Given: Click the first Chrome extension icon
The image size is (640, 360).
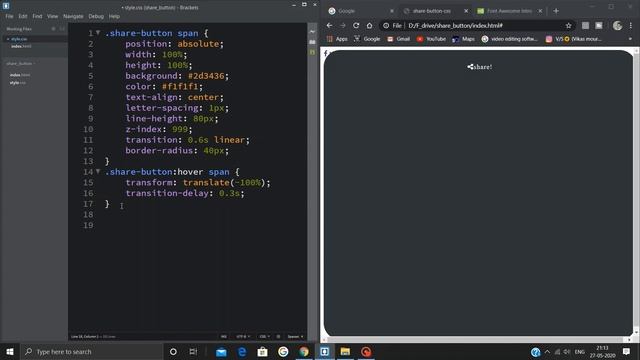Looking at the screenshot, I should (585, 25).
